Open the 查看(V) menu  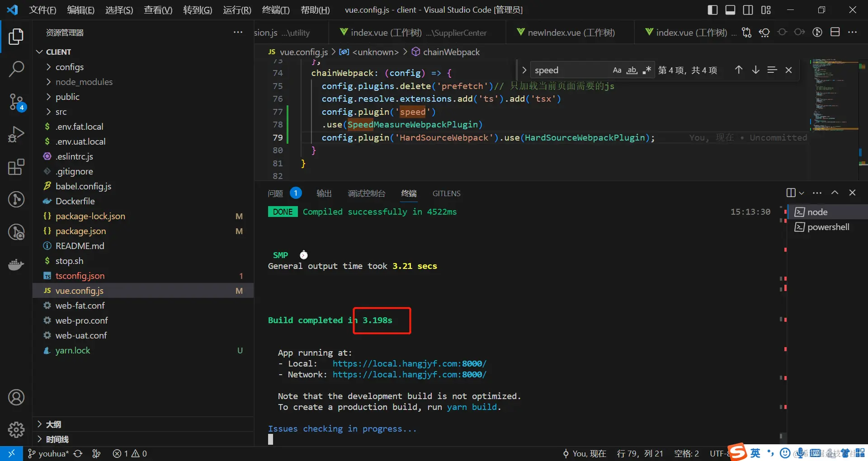[158, 10]
